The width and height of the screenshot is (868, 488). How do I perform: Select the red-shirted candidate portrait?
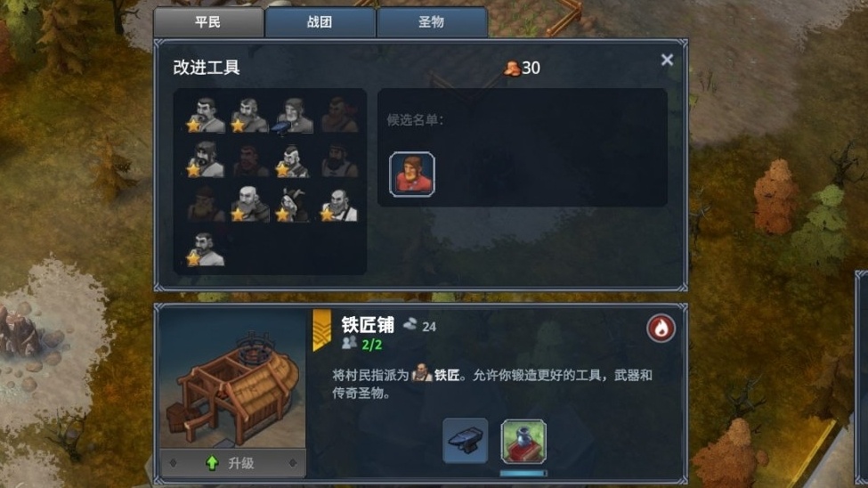click(412, 175)
